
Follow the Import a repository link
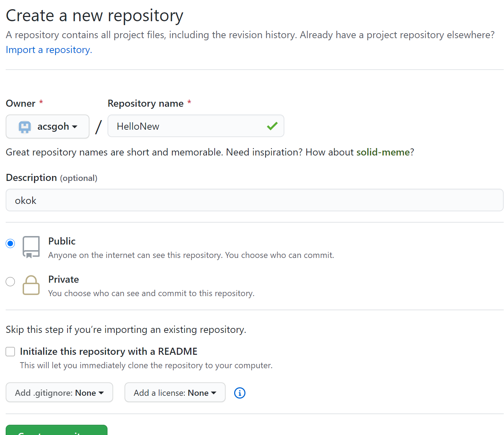49,50
